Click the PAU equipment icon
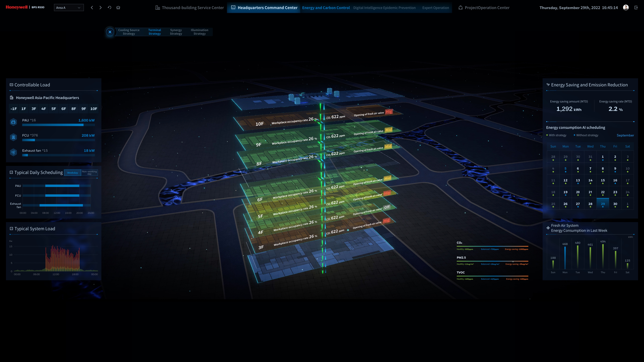This screenshot has height=362, width=644. pos(13,122)
